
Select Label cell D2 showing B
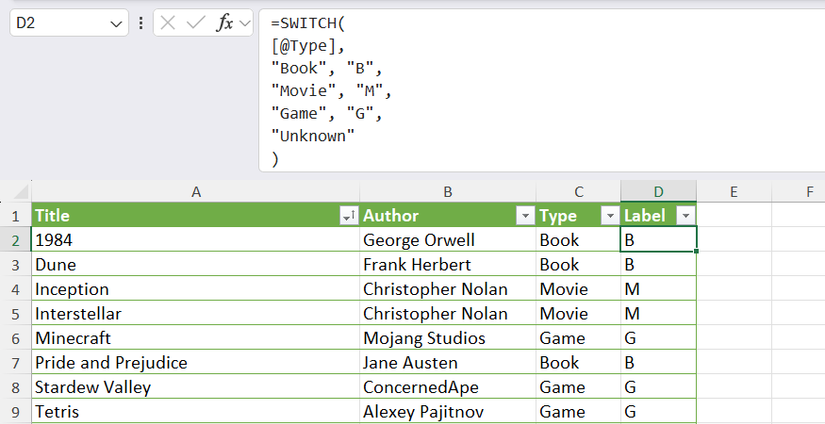click(x=659, y=240)
